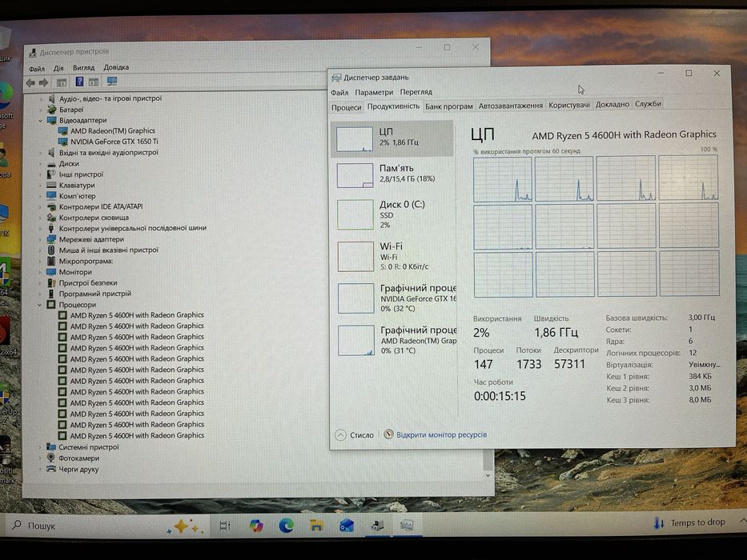Screen dimensions: 747x560
Task: Click Миша й інші вказівні пристрої
Action: [109, 250]
